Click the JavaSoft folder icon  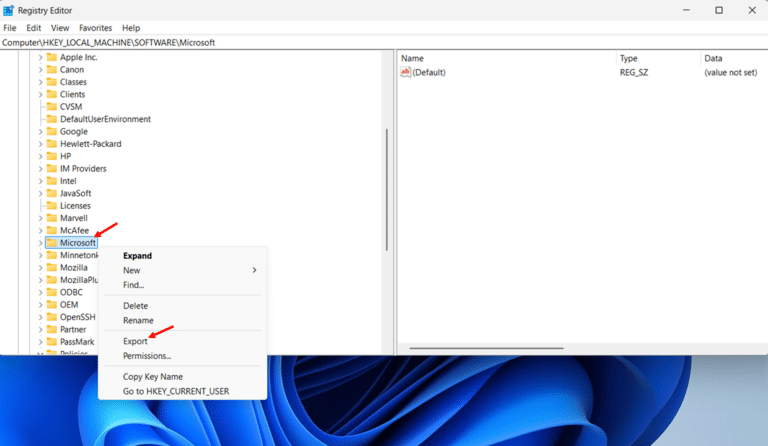(x=51, y=193)
